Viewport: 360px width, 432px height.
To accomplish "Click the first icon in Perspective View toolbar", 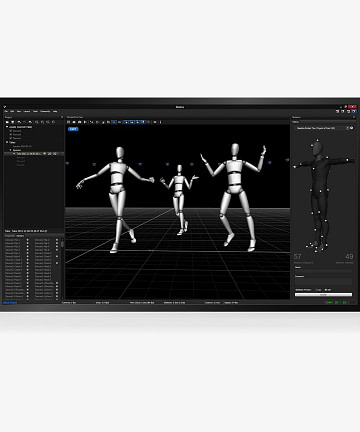I will 69,122.
